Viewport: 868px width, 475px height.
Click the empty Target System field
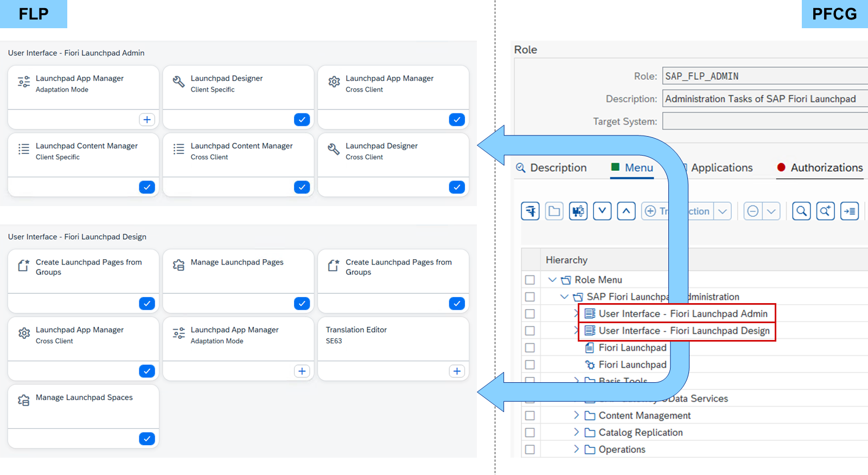coord(765,121)
